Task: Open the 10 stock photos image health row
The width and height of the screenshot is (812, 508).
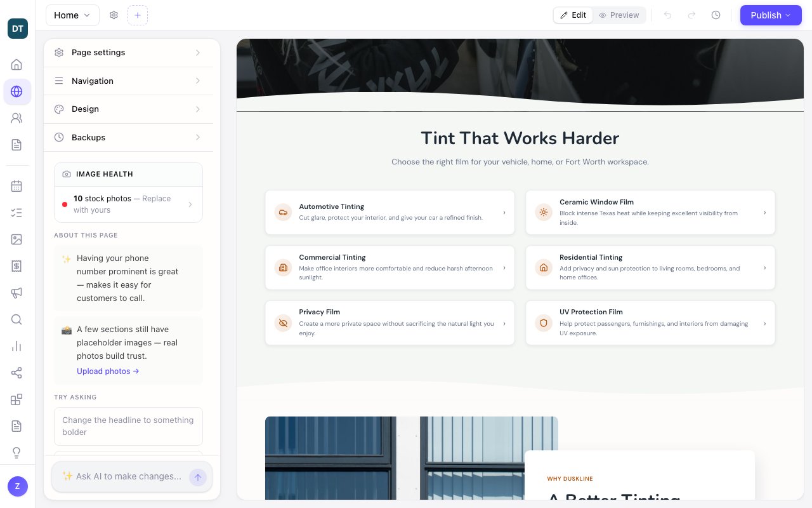Action: (x=128, y=204)
